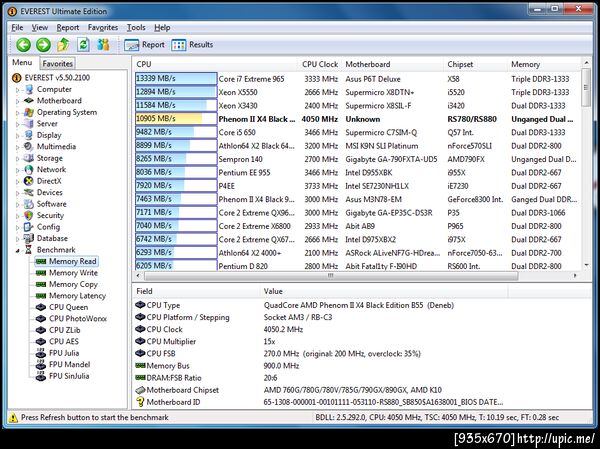The height and width of the screenshot is (449, 600).
Task: Click the results list horizontal scrollbar
Action: click(331, 276)
